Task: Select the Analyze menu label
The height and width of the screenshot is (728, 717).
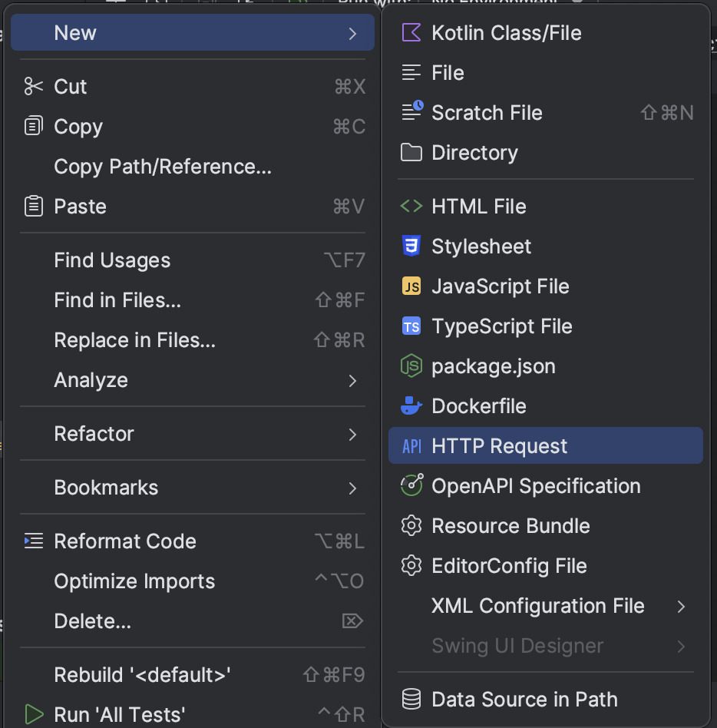Action: (91, 380)
